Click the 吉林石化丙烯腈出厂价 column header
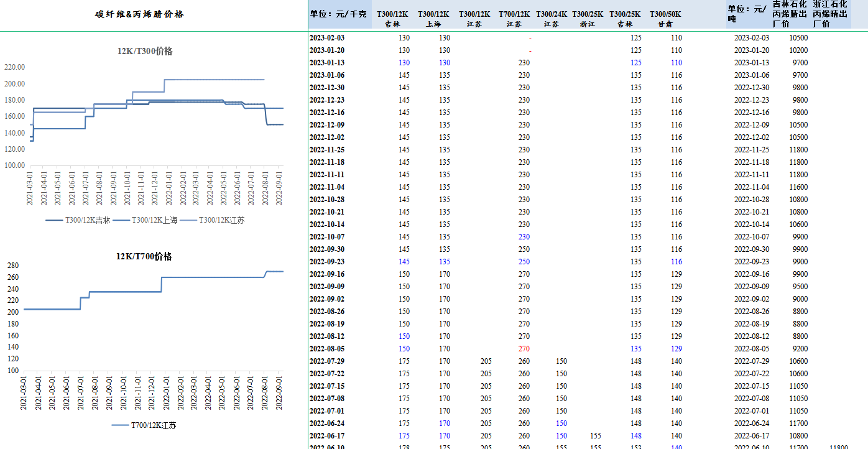868x449 pixels. point(789,14)
